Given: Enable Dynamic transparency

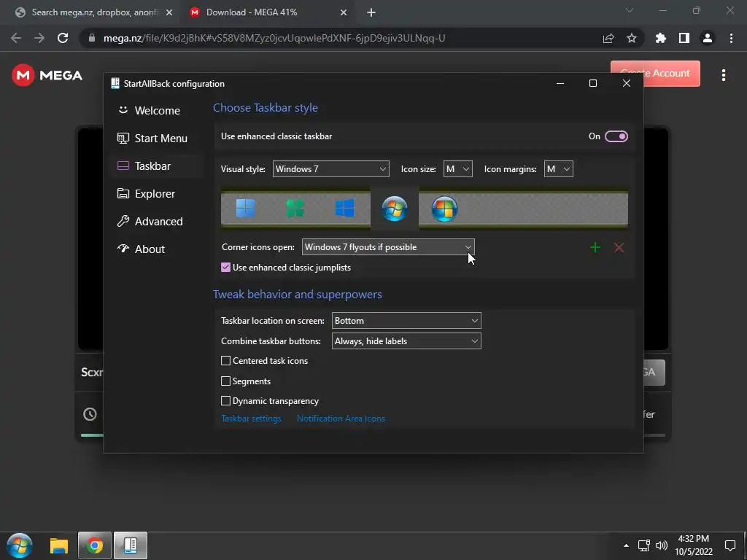Looking at the screenshot, I should 226,401.
